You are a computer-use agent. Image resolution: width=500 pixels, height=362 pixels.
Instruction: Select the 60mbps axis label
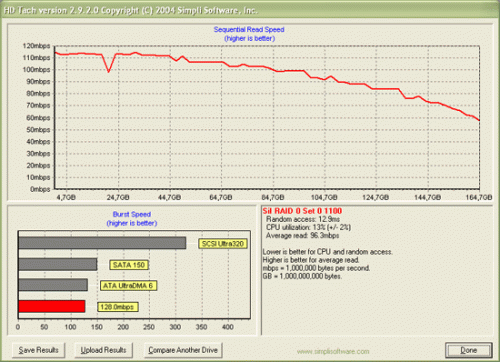(x=38, y=118)
